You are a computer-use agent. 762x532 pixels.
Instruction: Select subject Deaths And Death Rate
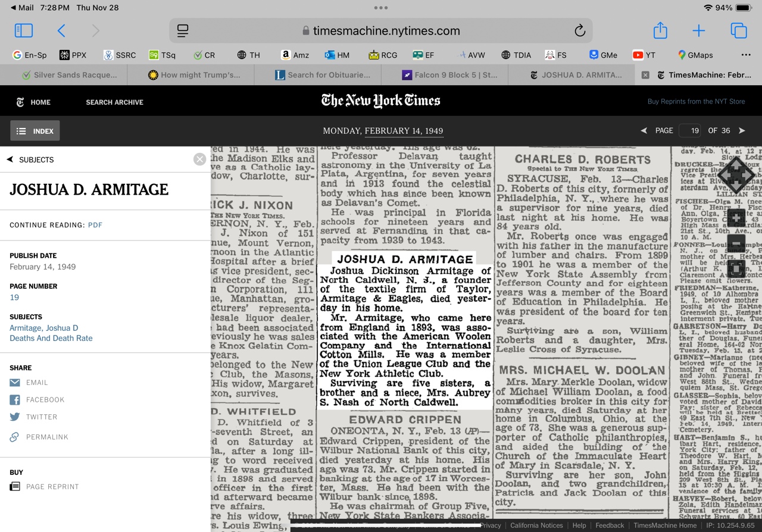51,338
